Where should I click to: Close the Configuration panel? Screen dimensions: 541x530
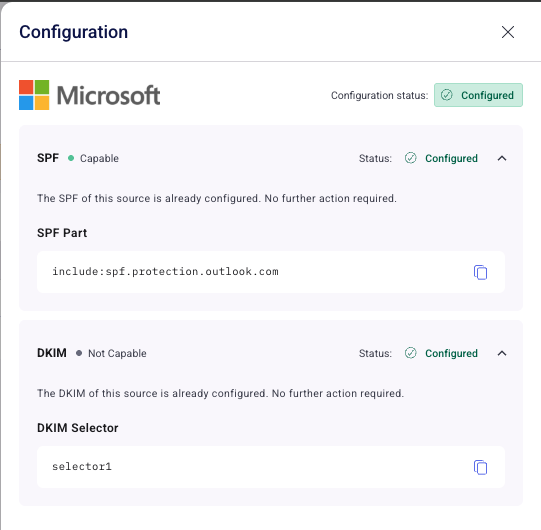508,32
